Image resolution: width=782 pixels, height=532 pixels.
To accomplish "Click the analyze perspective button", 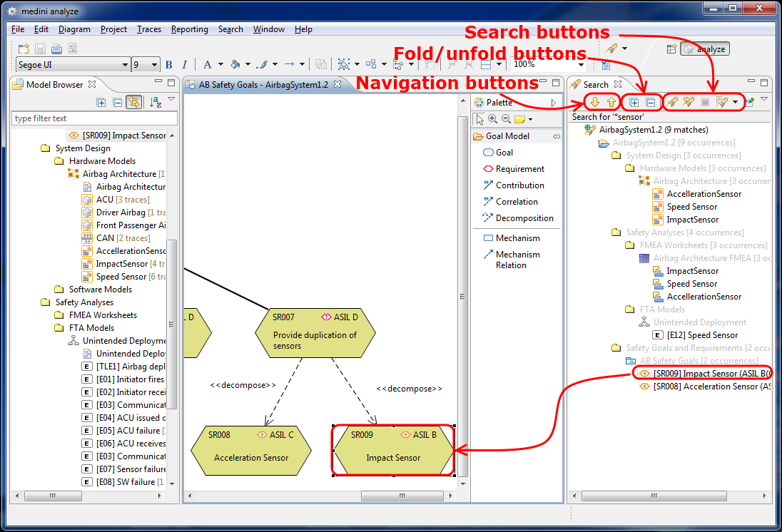I will [x=705, y=49].
